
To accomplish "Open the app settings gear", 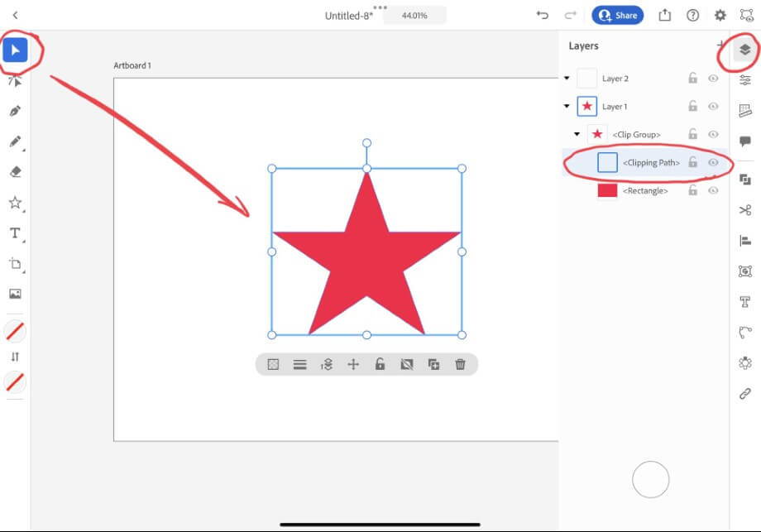I will point(720,15).
